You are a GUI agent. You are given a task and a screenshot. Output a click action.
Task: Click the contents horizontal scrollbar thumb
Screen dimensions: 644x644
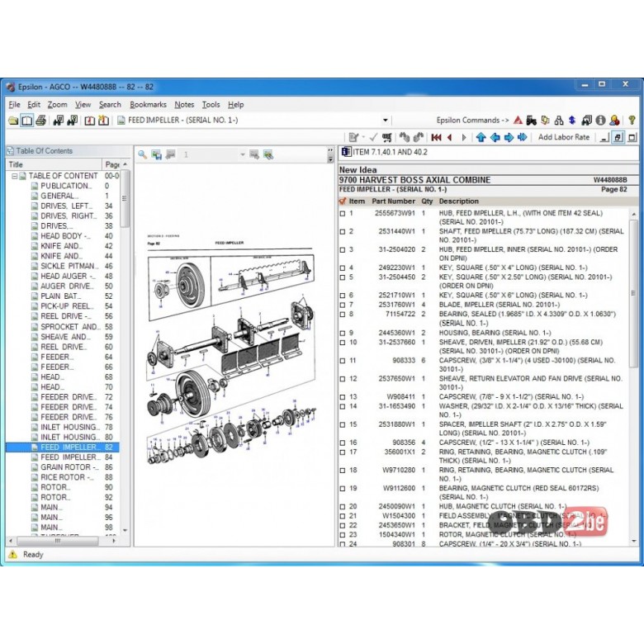point(58,541)
